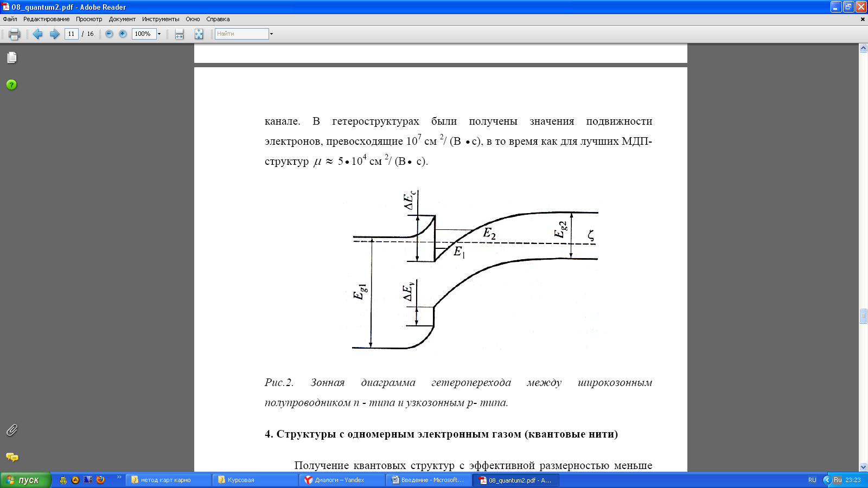Expand hidden quick launch icons chevron

tap(119, 478)
